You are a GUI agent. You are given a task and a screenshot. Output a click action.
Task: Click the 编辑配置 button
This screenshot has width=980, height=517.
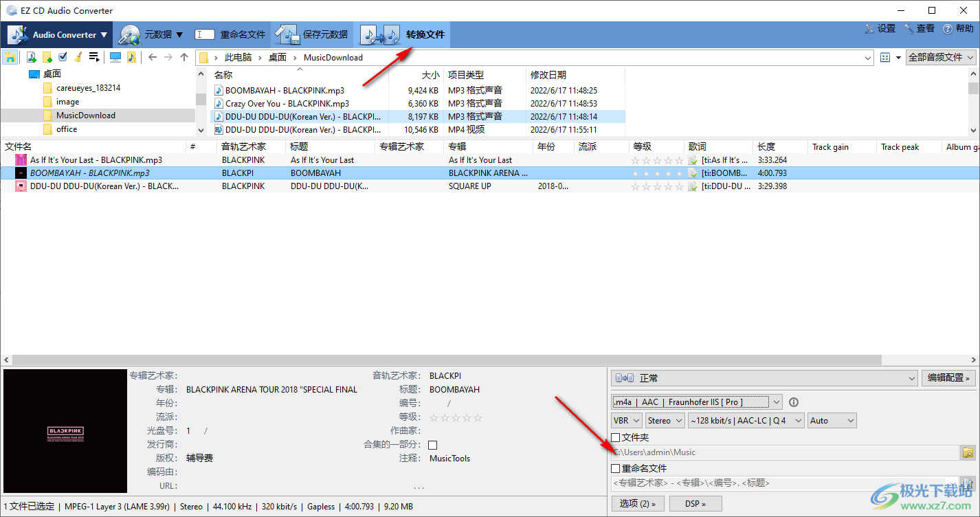click(x=948, y=378)
